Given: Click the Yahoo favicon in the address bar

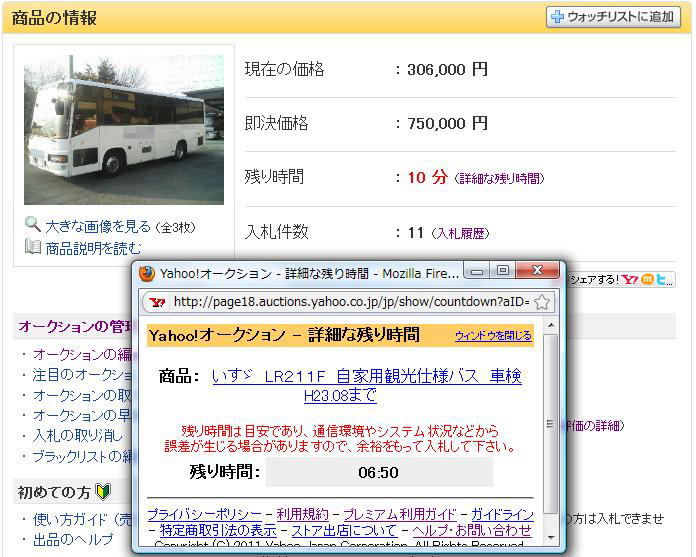Looking at the screenshot, I should (x=157, y=303).
